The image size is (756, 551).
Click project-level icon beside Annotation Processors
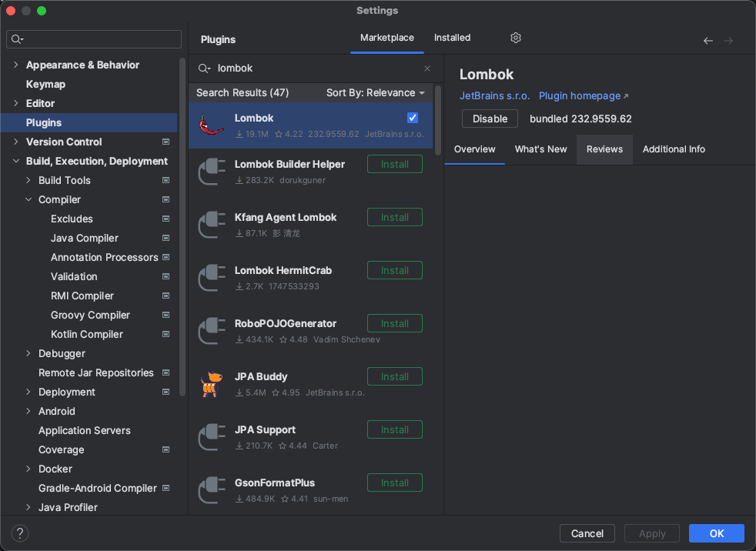pos(166,258)
